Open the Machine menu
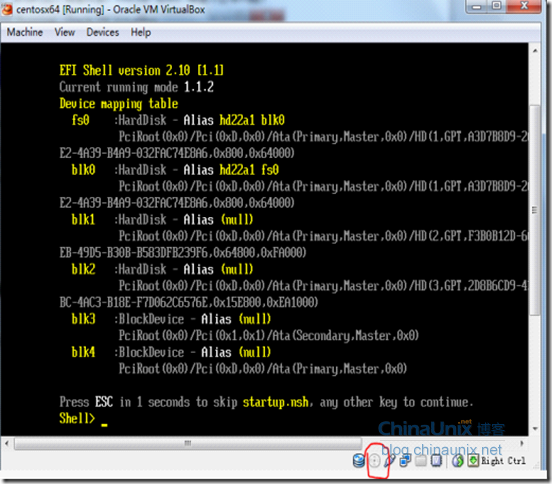552x484 pixels. [25, 32]
